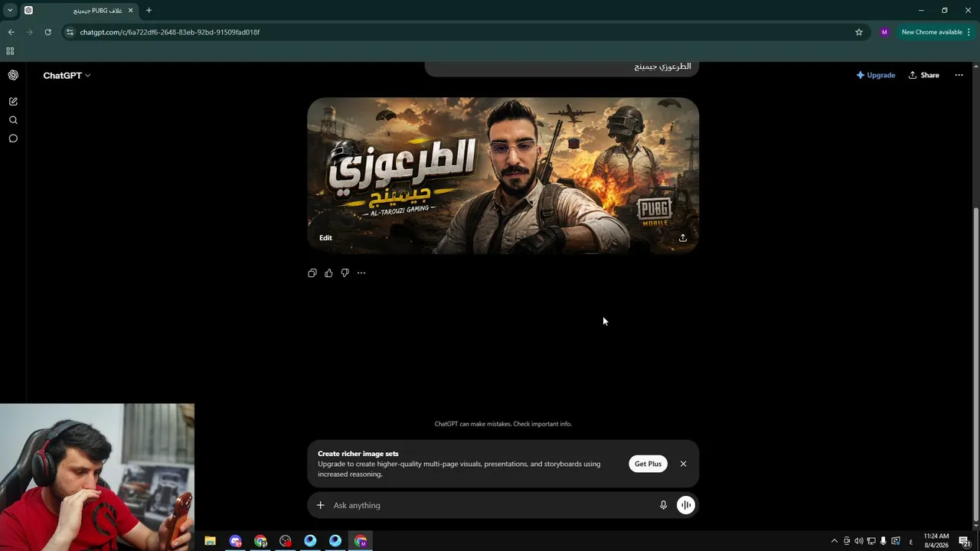Viewport: 980px width, 551px height.
Task: Open ChatGPT home via the logo icon
Action: 13,75
